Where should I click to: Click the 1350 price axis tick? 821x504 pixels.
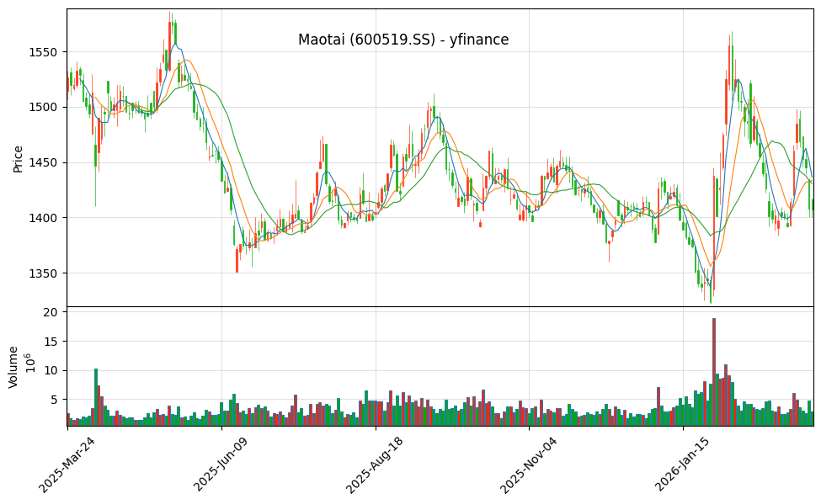point(43,273)
